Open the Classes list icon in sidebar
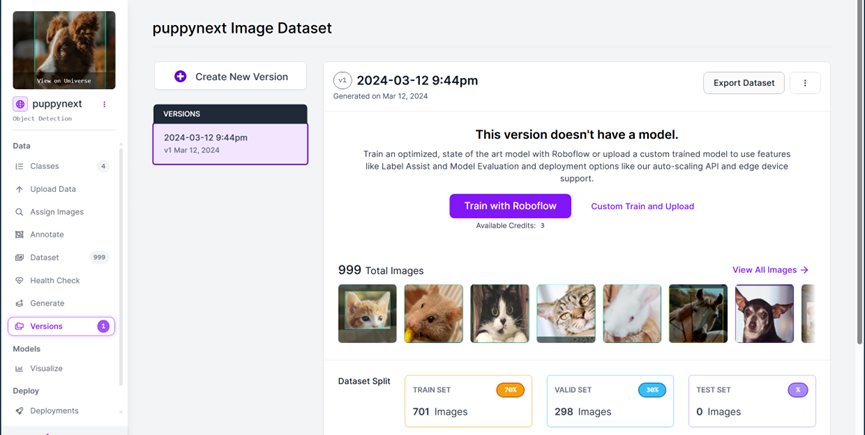 [x=19, y=166]
